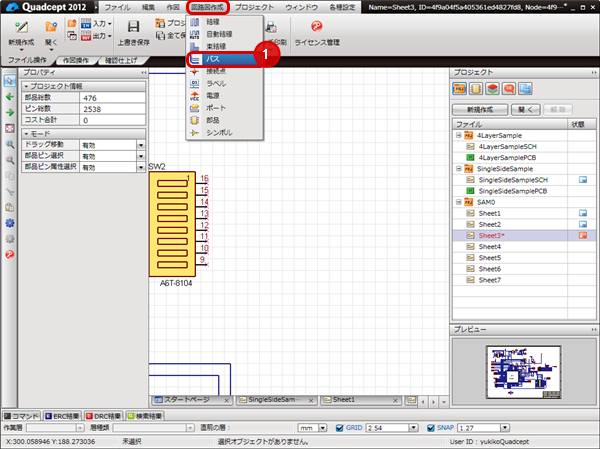Image resolution: width=600 pixels, height=449 pixels.
Task: Click the 新規作成 ribbon icon
Action: (21, 27)
